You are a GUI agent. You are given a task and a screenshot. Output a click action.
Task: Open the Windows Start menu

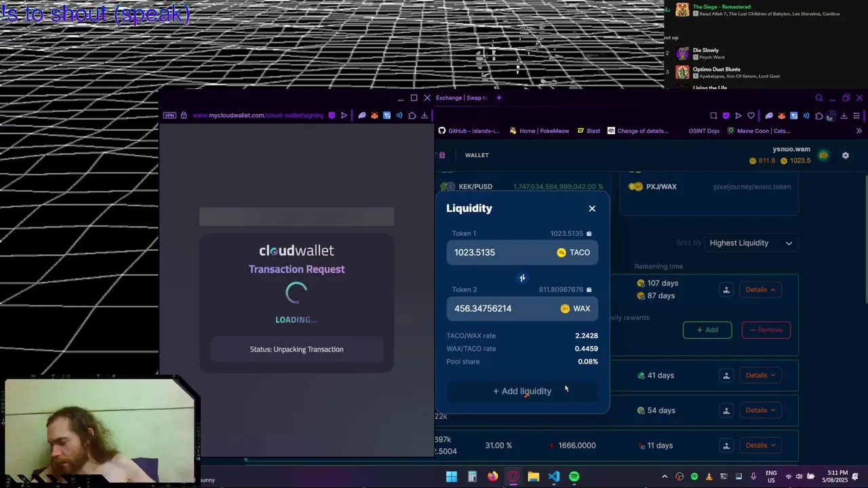[x=452, y=476]
